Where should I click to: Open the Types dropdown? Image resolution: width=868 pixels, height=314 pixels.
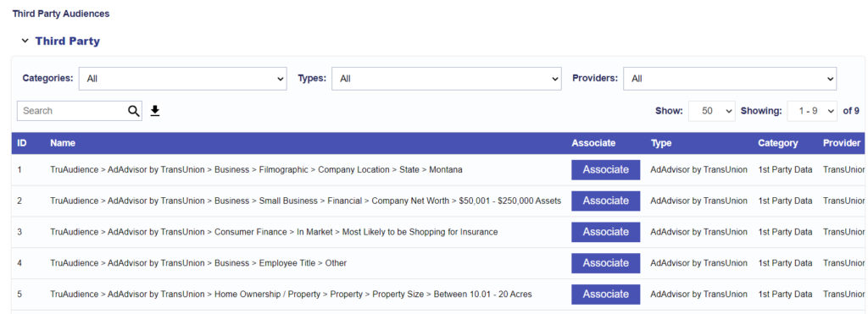pyautogui.click(x=446, y=79)
